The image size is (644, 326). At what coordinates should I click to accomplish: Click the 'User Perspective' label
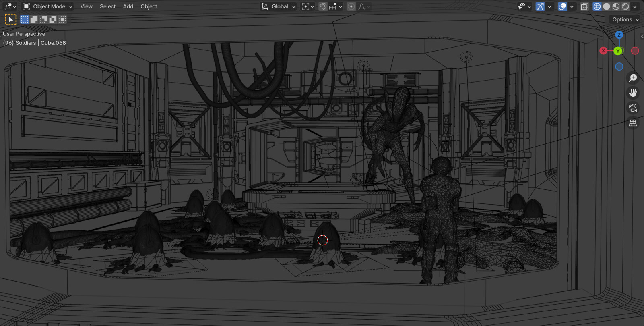pos(24,34)
